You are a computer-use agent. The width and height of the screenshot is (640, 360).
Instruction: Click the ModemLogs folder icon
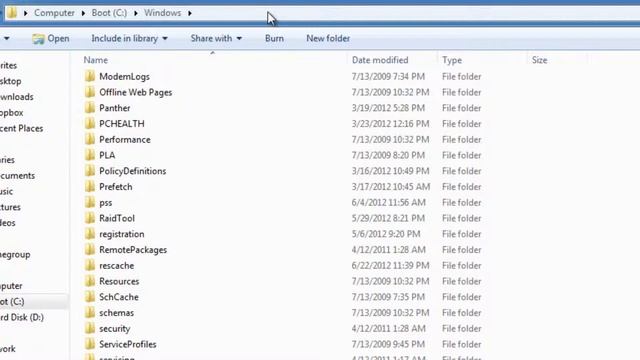pyautogui.click(x=90, y=76)
